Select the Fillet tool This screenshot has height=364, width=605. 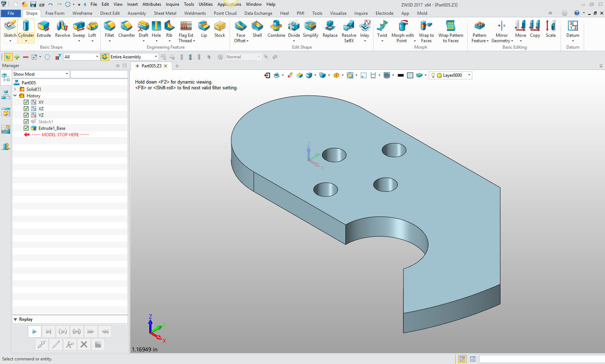click(x=109, y=29)
